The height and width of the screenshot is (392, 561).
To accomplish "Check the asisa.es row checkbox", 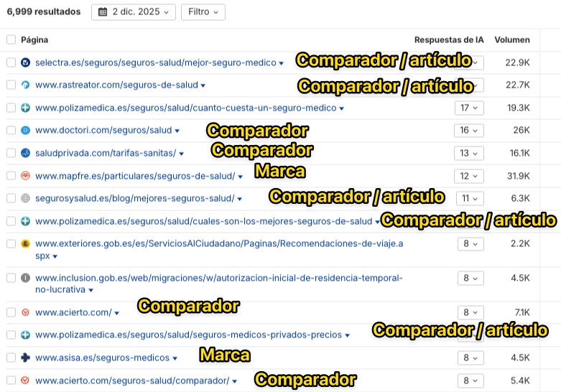I will pyautogui.click(x=11, y=358).
